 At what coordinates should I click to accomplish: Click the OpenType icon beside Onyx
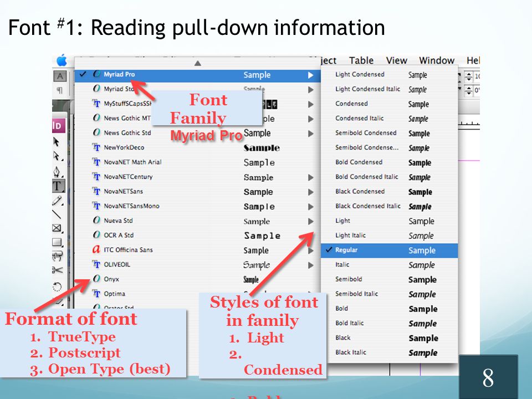click(96, 279)
